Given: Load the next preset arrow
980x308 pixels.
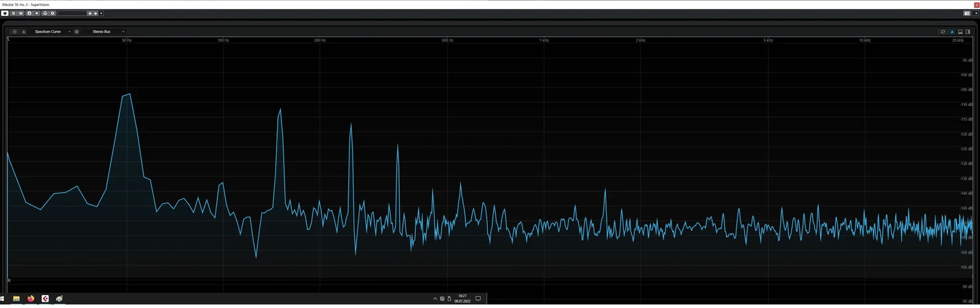Looking at the screenshot, I should (x=95, y=13).
